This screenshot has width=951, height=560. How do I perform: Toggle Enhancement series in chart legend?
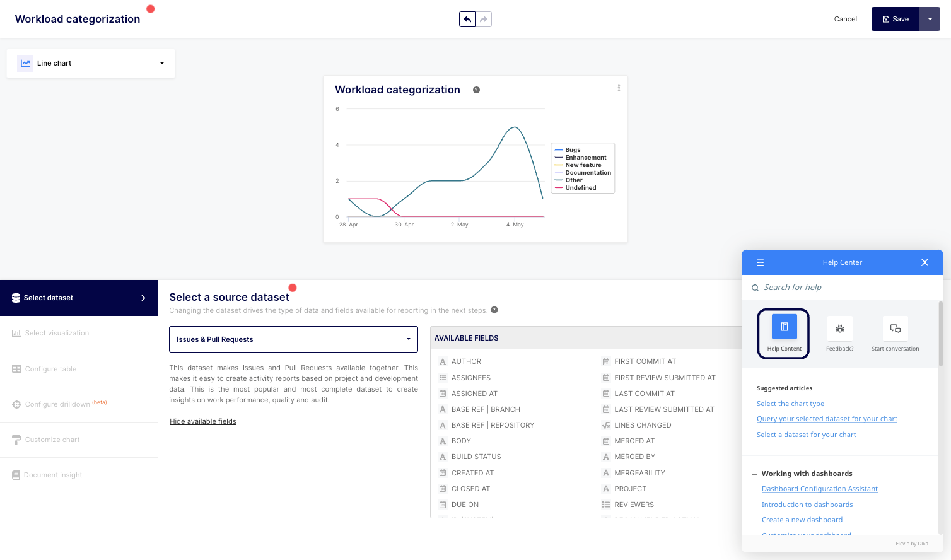[x=585, y=158]
